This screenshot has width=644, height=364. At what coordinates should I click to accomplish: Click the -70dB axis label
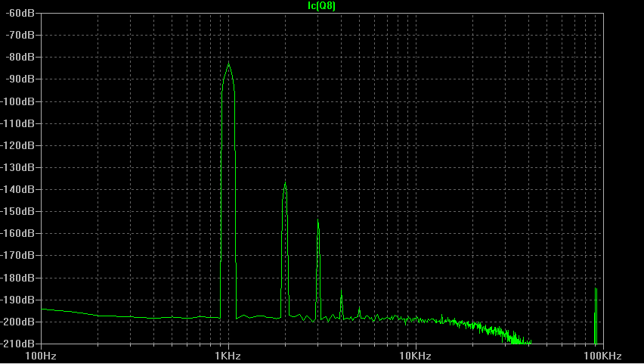tap(20, 35)
